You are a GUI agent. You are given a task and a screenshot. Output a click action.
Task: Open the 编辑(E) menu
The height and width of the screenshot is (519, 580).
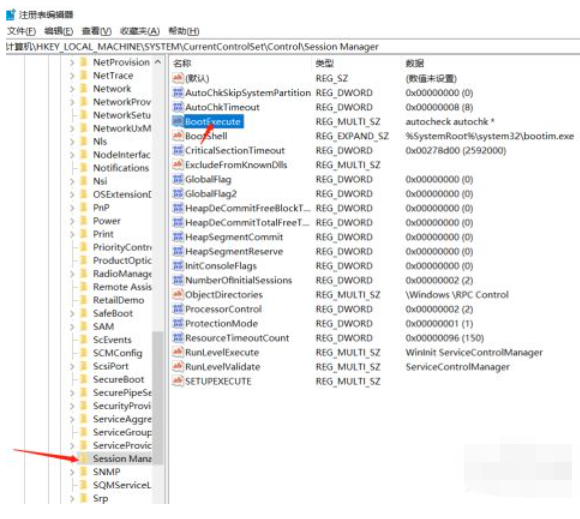click(x=58, y=31)
